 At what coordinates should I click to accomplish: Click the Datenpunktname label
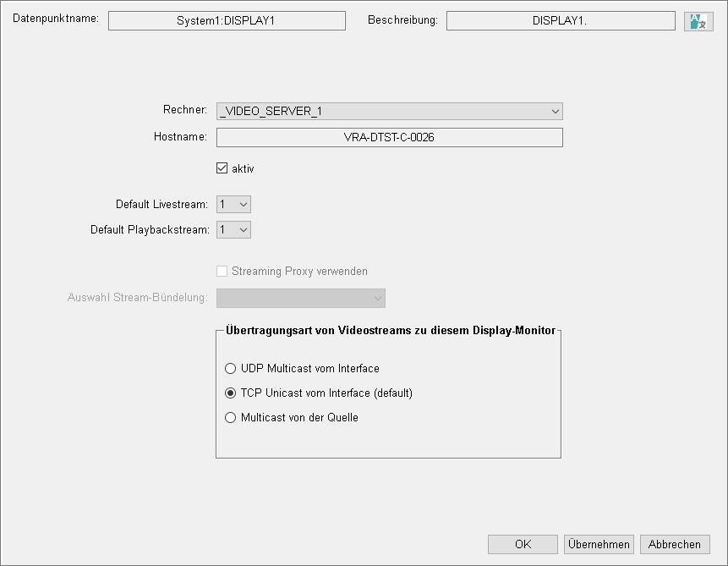point(56,19)
